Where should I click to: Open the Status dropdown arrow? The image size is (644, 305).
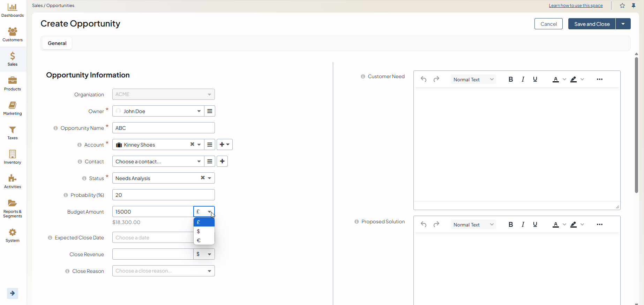tap(210, 178)
